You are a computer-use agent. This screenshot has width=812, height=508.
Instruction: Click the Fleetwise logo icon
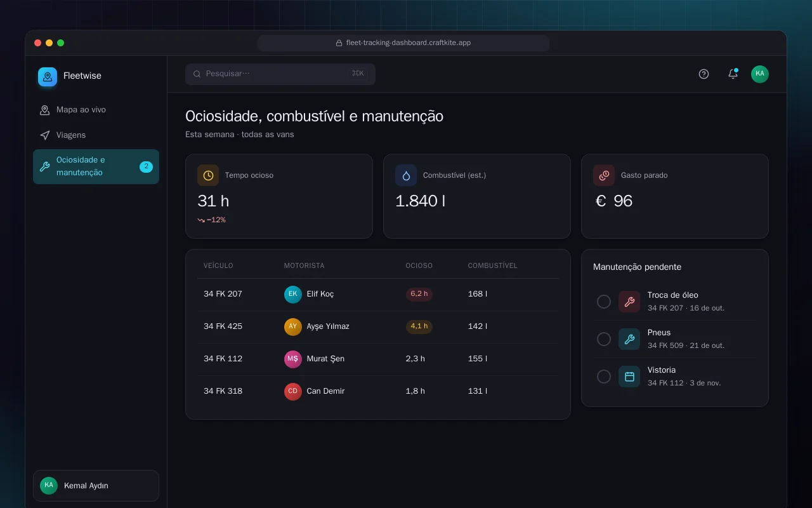point(48,77)
